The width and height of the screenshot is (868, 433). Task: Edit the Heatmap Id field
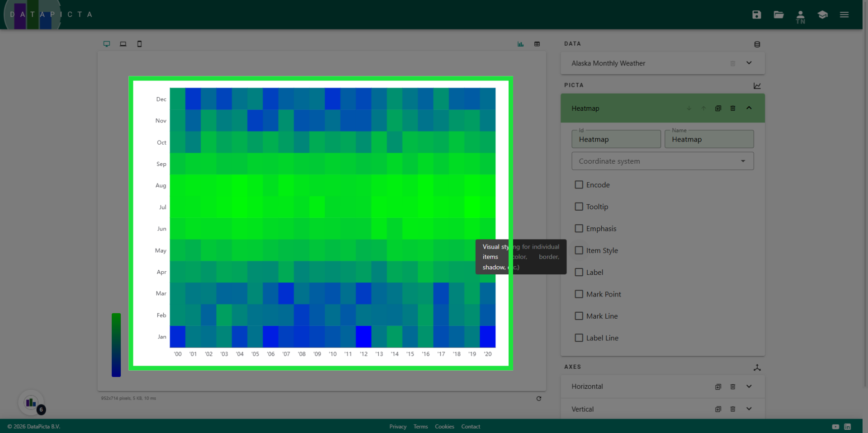pos(616,139)
